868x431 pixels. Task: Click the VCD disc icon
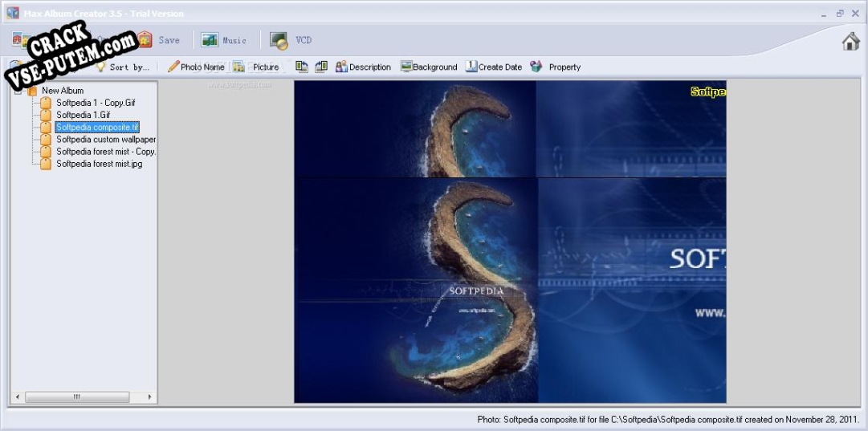pos(279,40)
